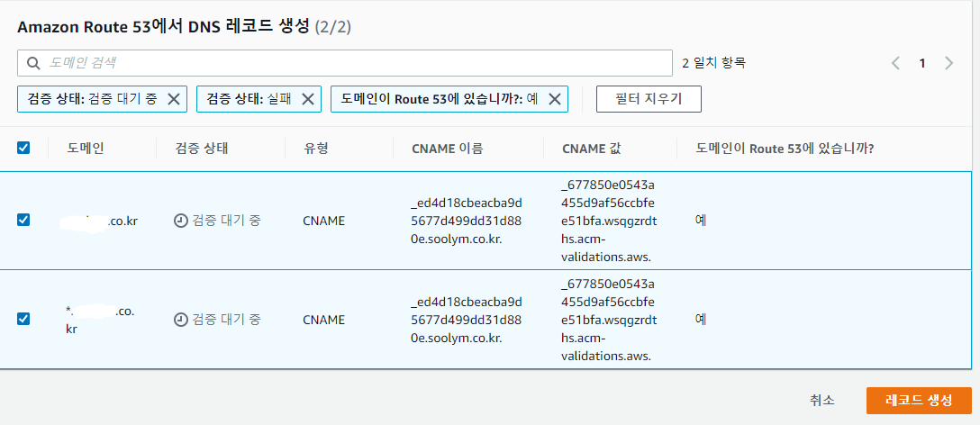The width and height of the screenshot is (980, 425).
Task: Uncheck the first domain row checkbox
Action: tap(23, 220)
